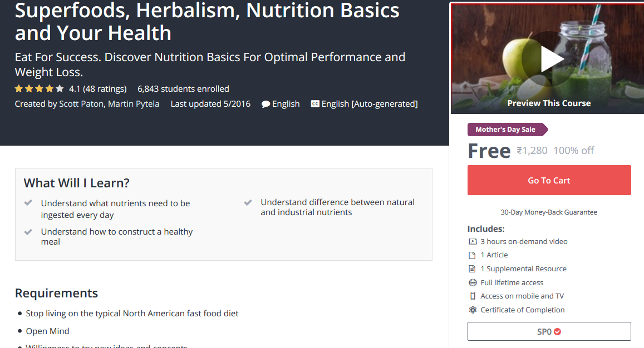
Task: Click checkmark beside natural and industrial nutrients
Action: pyautogui.click(x=248, y=202)
